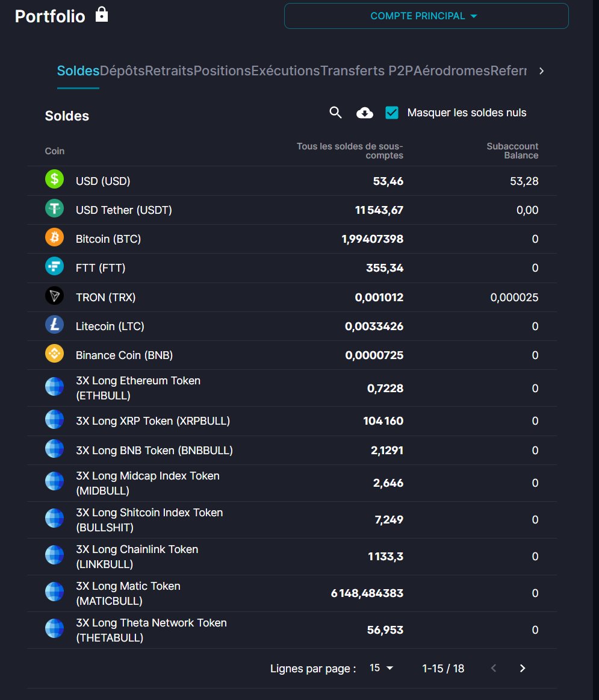
Task: Click the FTT coin icon
Action: 54,266
